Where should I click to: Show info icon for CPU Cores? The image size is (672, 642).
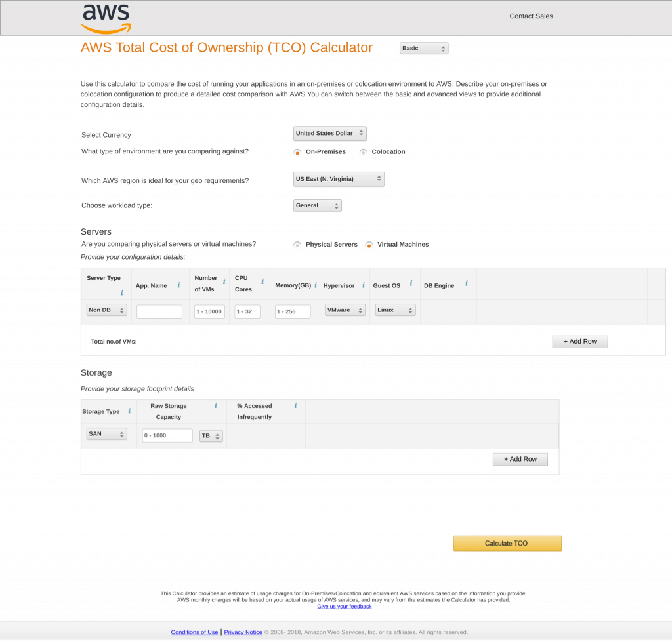[x=262, y=281]
